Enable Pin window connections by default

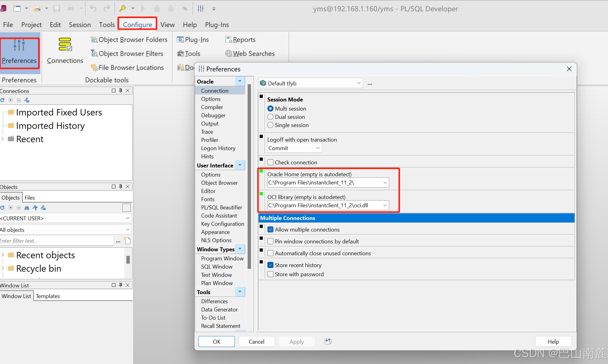270,241
